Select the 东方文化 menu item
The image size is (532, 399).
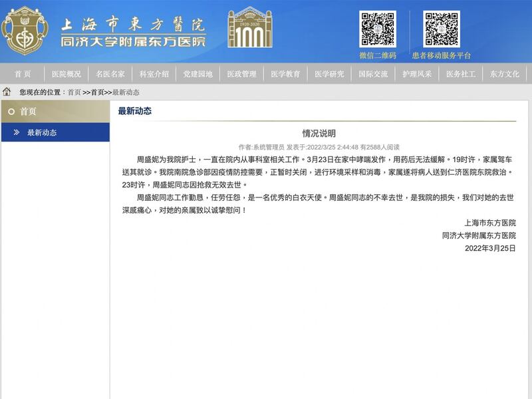pyautogui.click(x=505, y=74)
